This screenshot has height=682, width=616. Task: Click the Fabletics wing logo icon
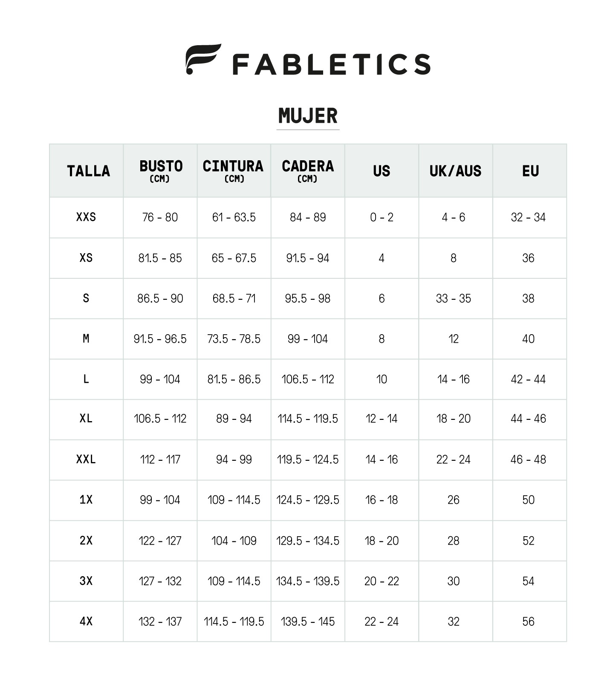pyautogui.click(x=203, y=59)
